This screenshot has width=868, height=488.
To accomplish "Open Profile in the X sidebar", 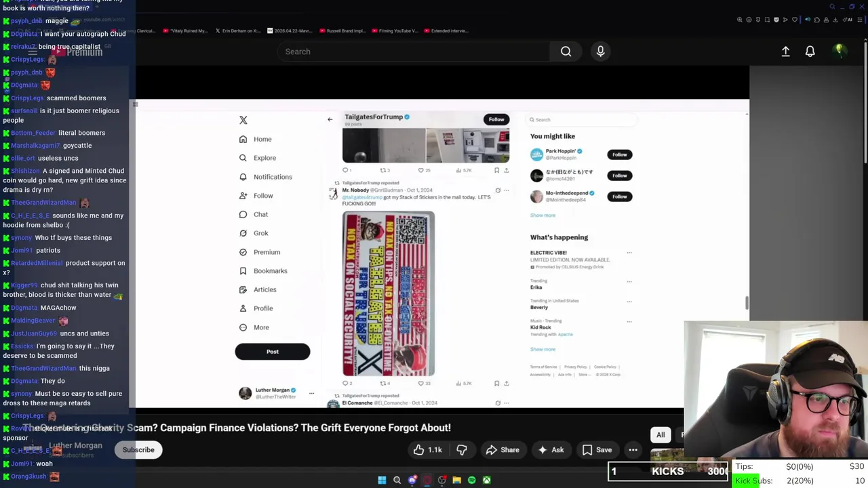I will 256,308.
